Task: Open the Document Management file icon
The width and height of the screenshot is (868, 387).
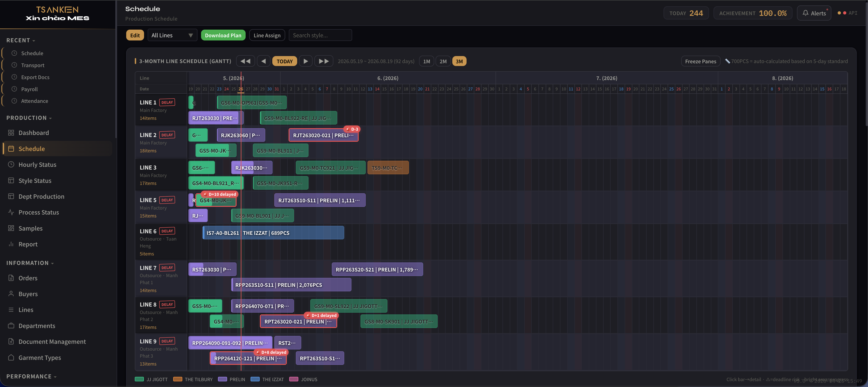Action: pos(11,342)
